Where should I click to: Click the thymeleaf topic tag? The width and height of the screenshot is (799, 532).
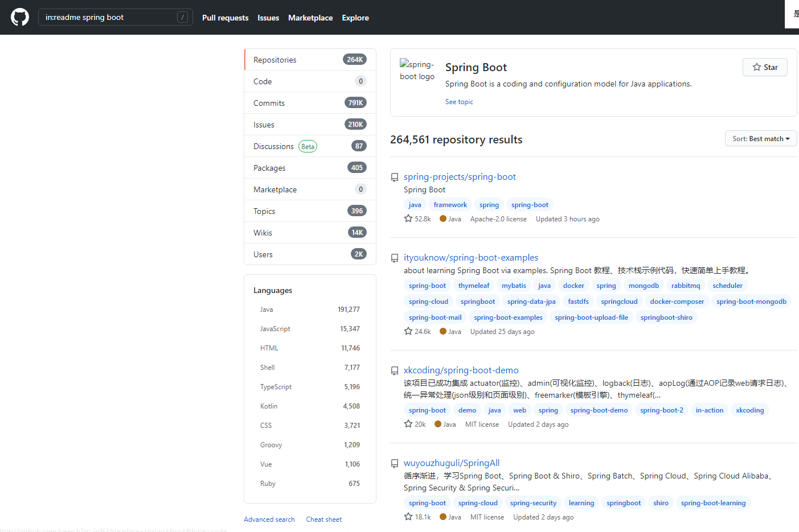tap(474, 286)
